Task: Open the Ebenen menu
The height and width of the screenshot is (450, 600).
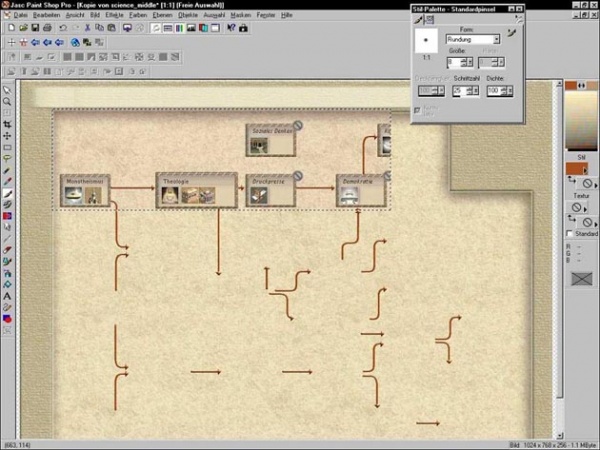Action: pos(161,16)
